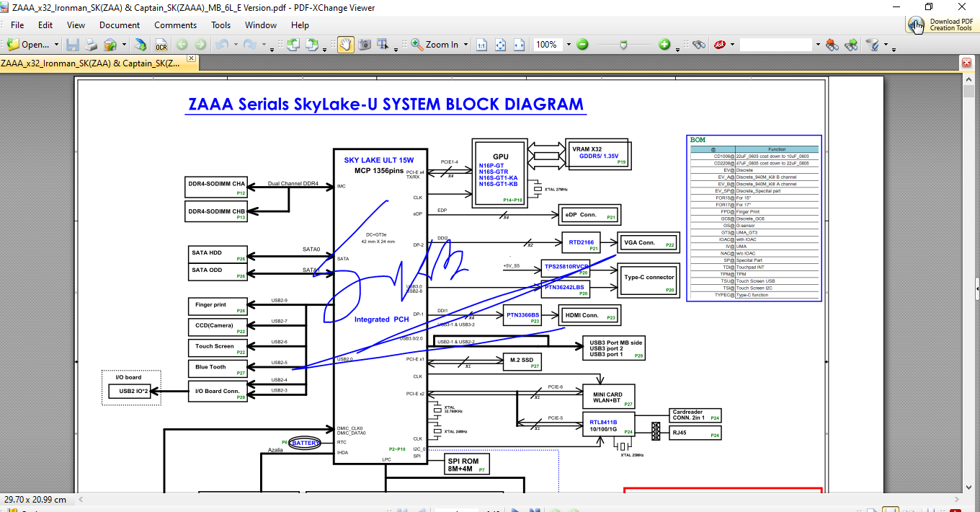Screen dimensions: 980x512
Task: Click the BOM table heading
Action: [698, 140]
